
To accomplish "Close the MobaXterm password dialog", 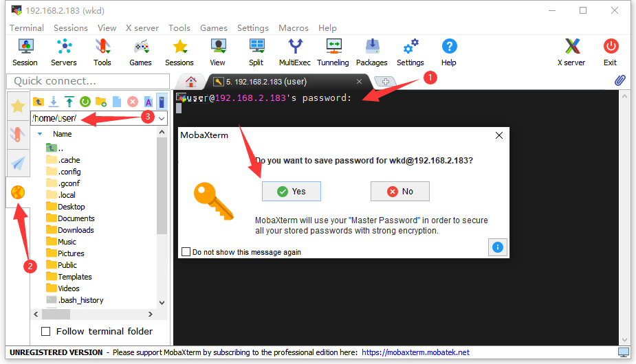I will click(x=499, y=135).
